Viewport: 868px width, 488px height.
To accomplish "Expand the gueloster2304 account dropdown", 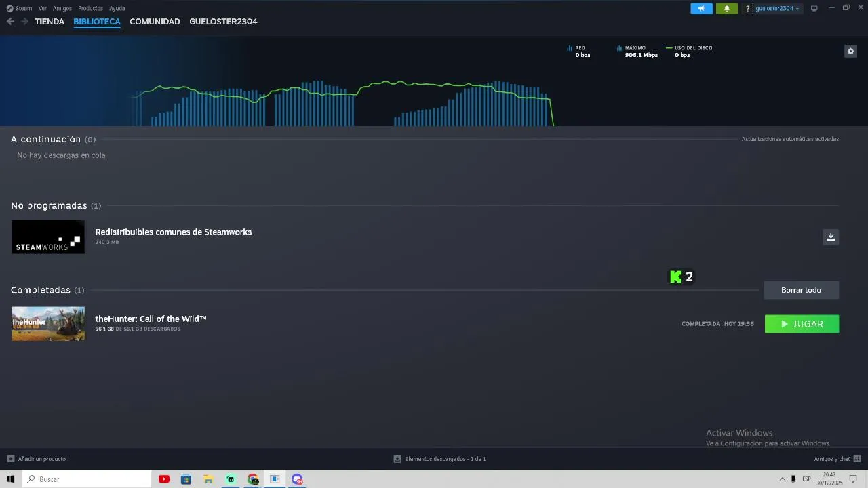I will 777,9.
